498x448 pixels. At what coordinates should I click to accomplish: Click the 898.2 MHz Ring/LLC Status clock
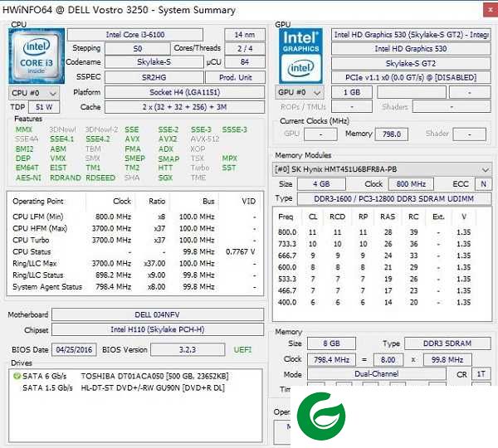tap(114, 275)
